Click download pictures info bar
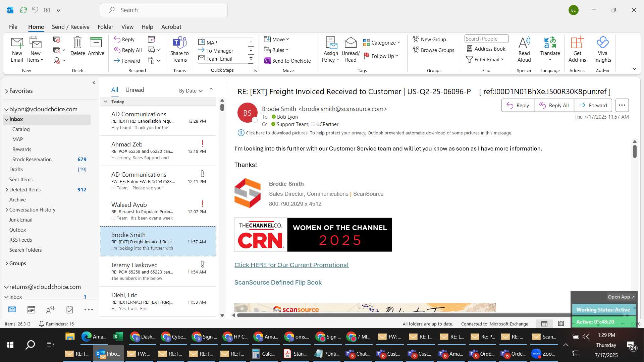644x362 pixels. [x=375, y=133]
